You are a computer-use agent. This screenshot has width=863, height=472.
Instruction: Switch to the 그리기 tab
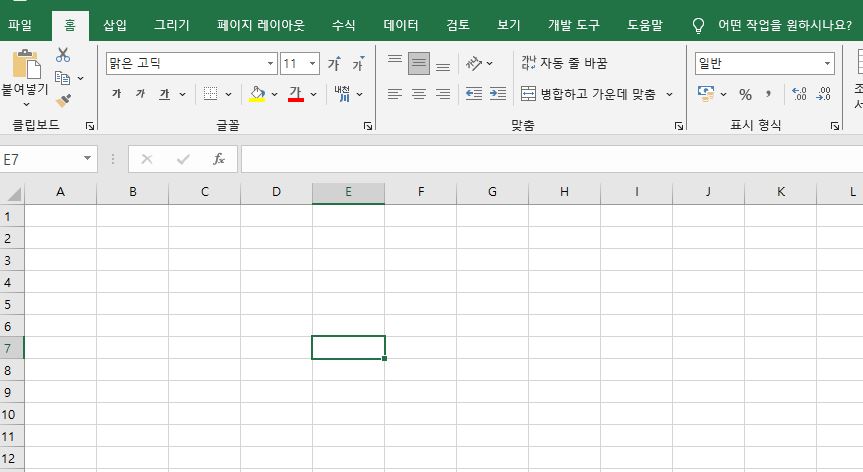click(x=171, y=25)
